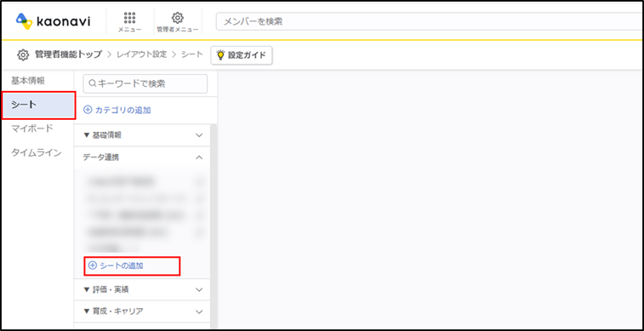
Task: Expand the 育成・キャリア category chevron
Action: tap(199, 311)
